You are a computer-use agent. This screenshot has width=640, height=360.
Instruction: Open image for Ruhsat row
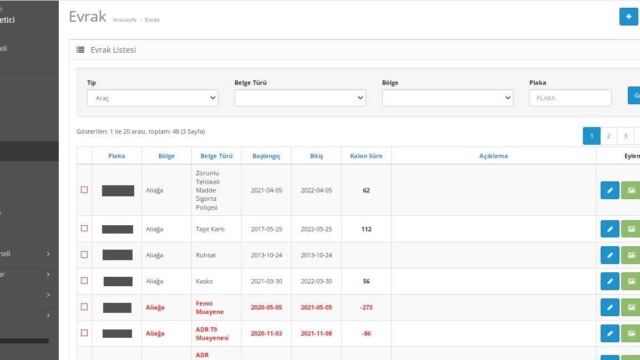[x=631, y=255]
